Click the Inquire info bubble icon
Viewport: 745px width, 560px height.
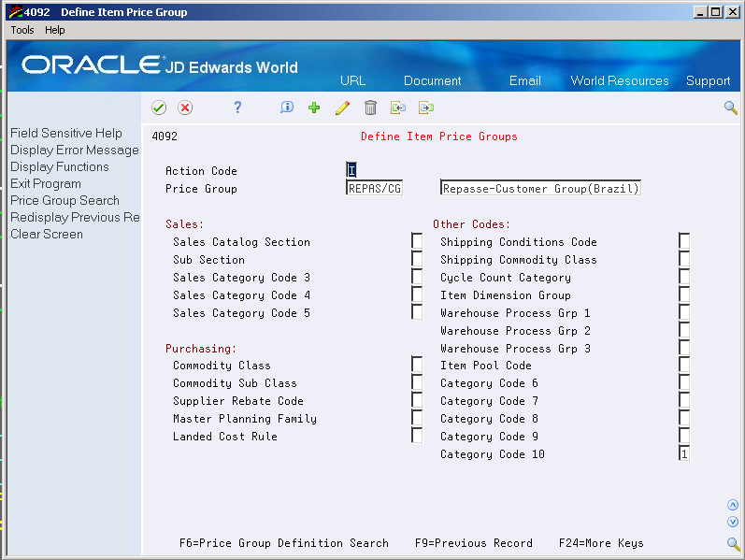[x=286, y=108]
